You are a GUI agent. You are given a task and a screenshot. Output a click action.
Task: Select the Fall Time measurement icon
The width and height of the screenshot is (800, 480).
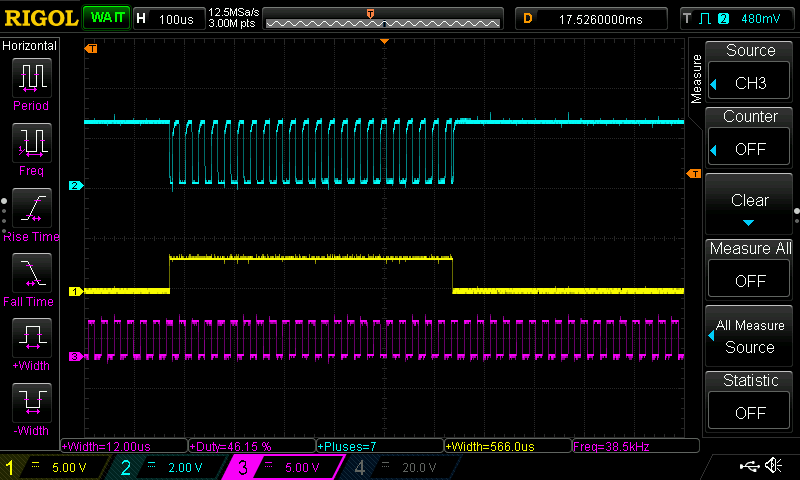(x=32, y=273)
